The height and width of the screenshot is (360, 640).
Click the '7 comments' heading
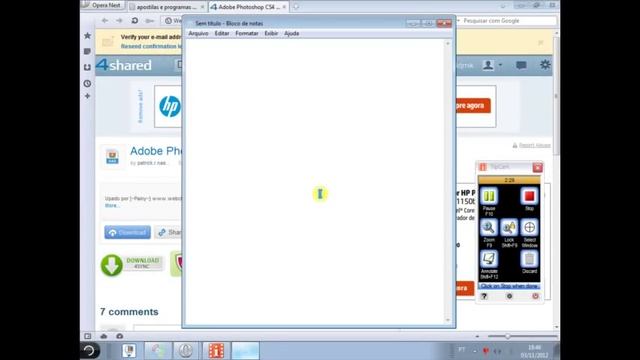tap(129, 312)
